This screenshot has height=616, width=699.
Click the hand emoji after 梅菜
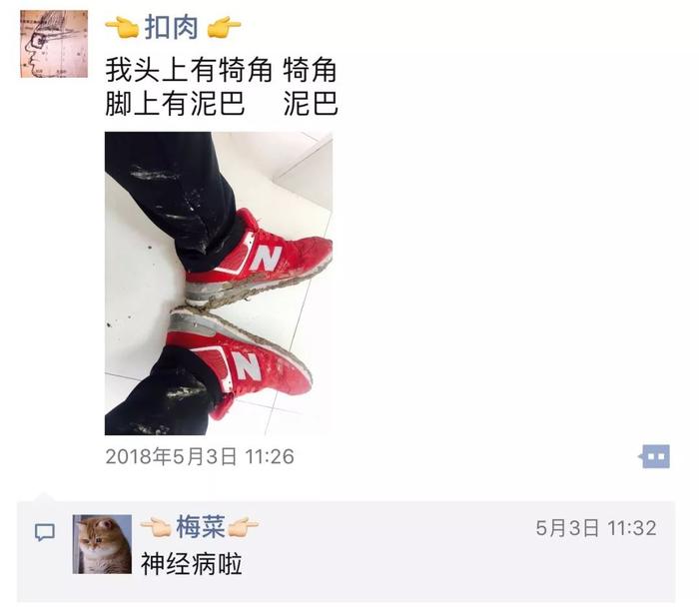[243, 527]
